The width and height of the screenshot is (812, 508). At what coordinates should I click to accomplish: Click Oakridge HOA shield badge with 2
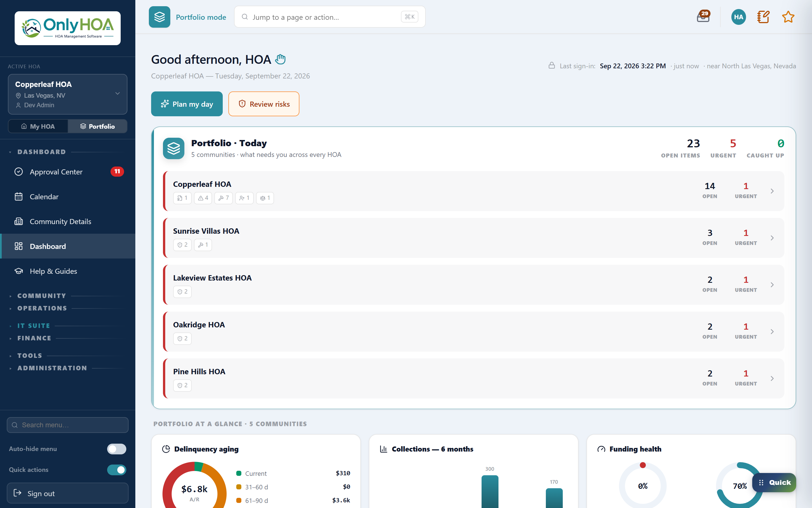pos(182,338)
